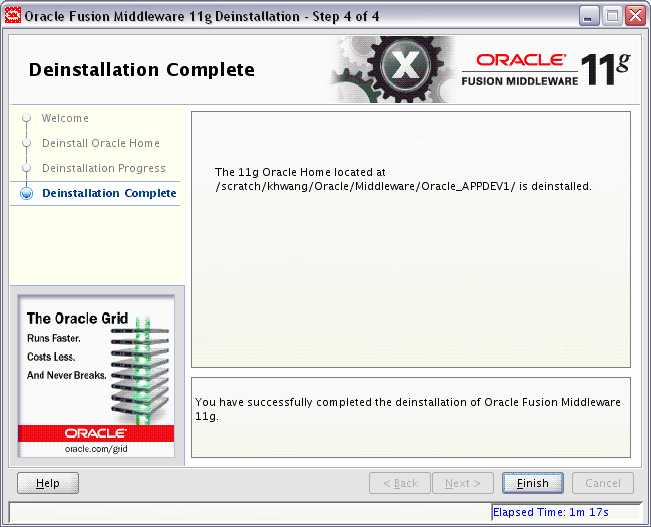Click the disabled Back button

pos(400,483)
